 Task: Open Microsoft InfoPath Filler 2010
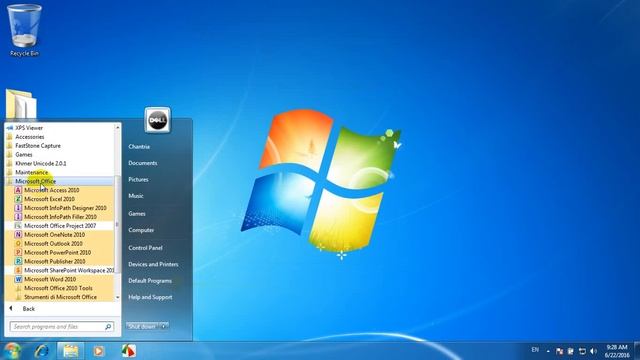point(60,217)
